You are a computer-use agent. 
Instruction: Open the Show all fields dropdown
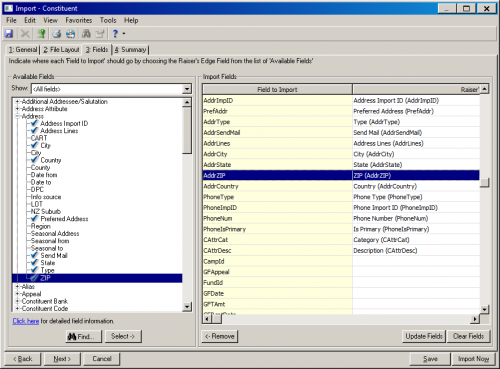tap(187, 89)
